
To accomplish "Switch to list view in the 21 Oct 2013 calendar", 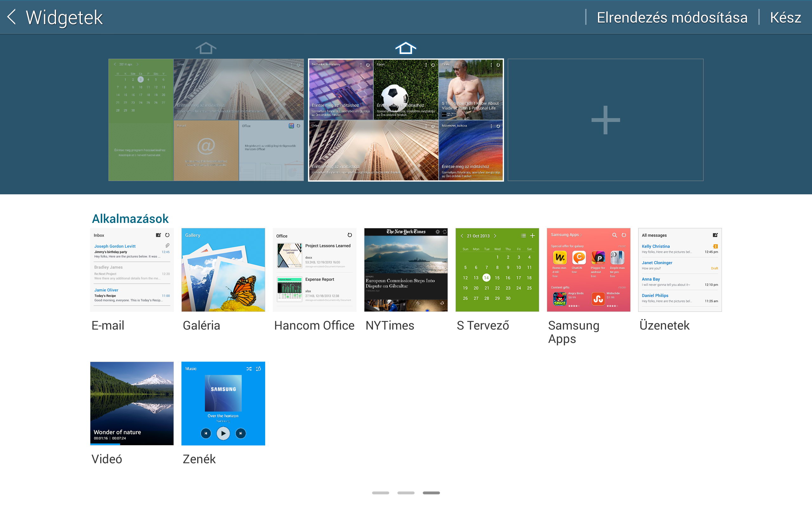I will [523, 236].
